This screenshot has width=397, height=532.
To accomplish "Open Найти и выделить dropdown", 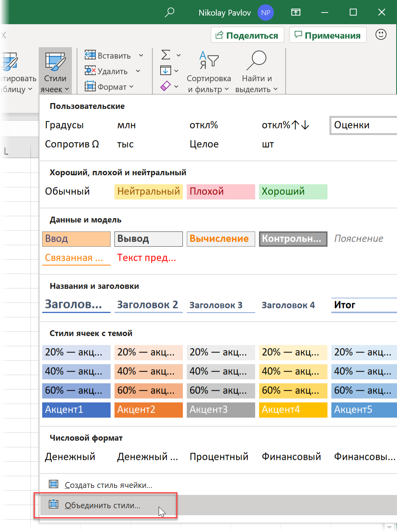I will 275,89.
